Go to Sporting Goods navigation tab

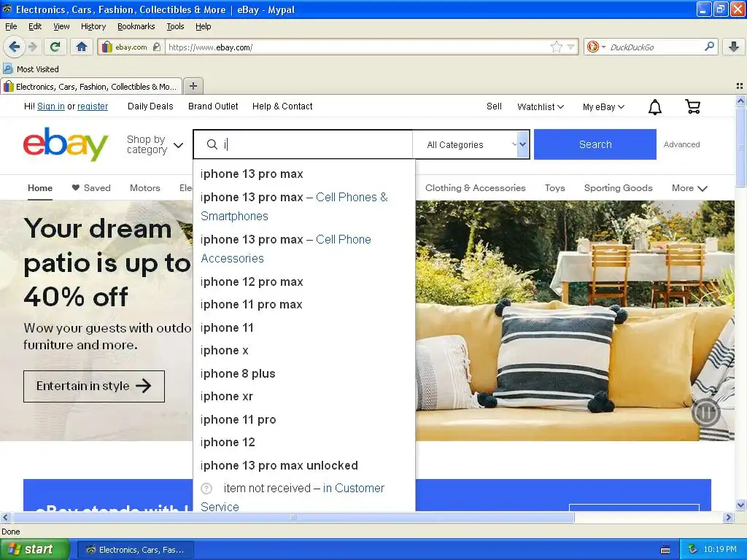pyautogui.click(x=618, y=188)
